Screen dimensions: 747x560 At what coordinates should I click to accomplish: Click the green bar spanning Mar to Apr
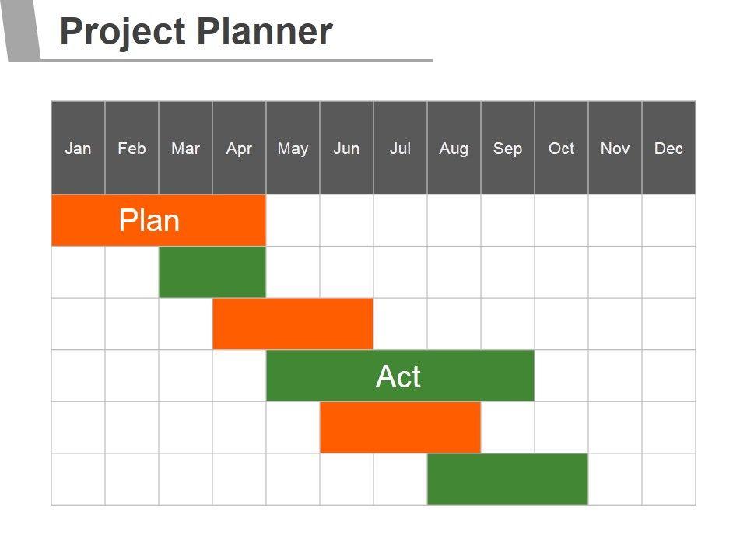coord(212,272)
